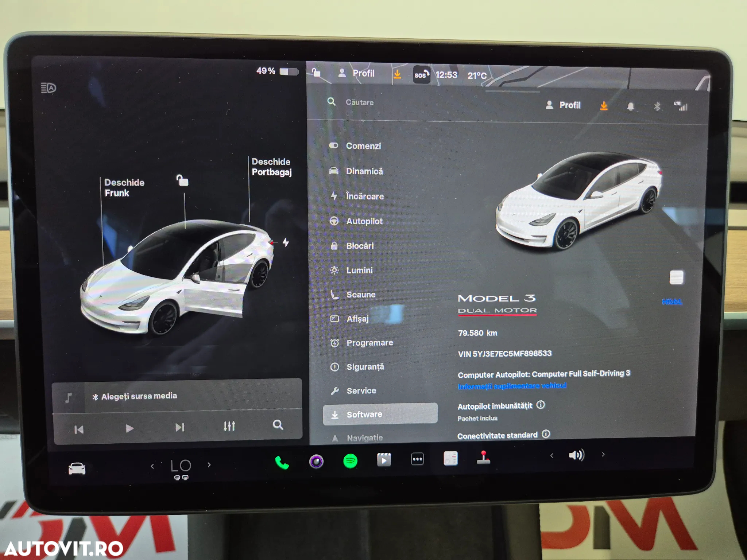Tap the music note icon
Image resolution: width=747 pixels, height=560 pixels.
68,397
